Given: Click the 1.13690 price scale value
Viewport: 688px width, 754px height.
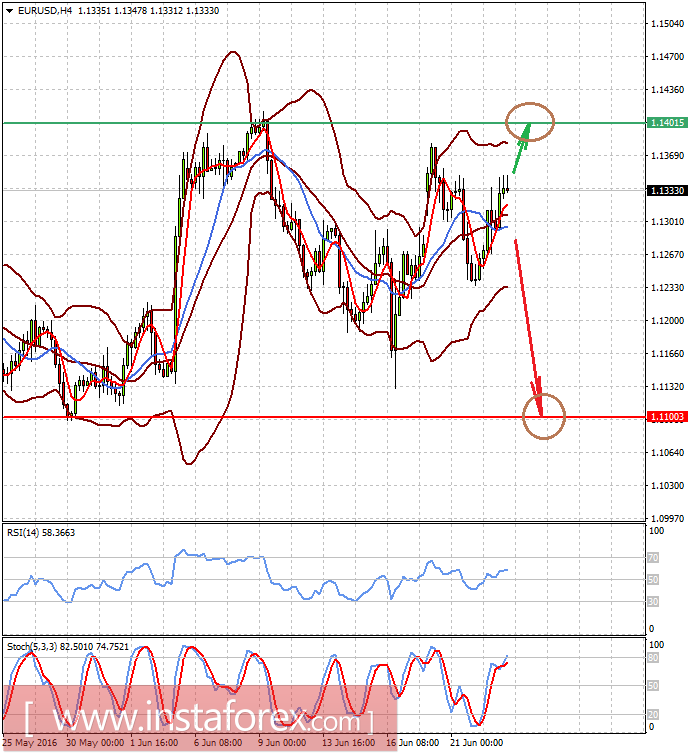Looking at the screenshot, I should pyautogui.click(x=667, y=156).
